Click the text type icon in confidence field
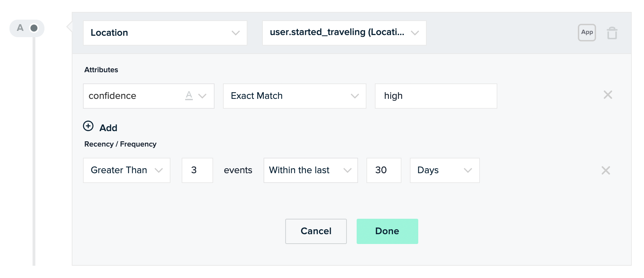Viewport: 644px width, 278px height. tap(189, 96)
